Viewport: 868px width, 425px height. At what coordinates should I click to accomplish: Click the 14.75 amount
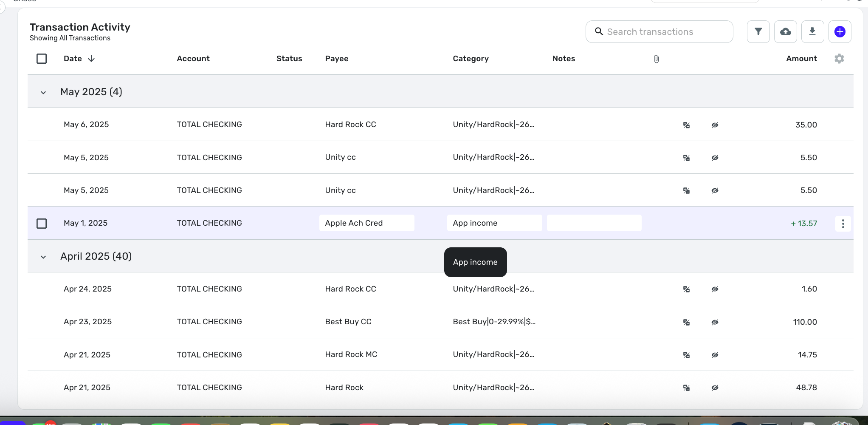807,355
